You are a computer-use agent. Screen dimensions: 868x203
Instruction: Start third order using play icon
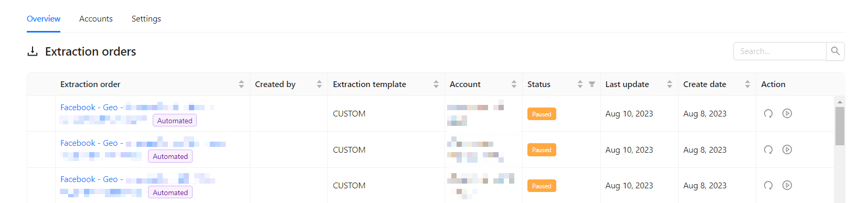coord(787,185)
